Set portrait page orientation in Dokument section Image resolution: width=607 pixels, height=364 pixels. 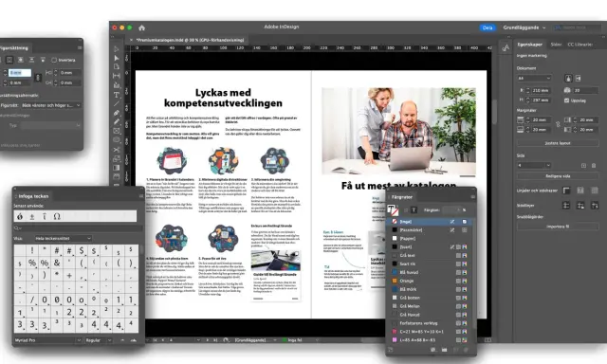coord(568,79)
